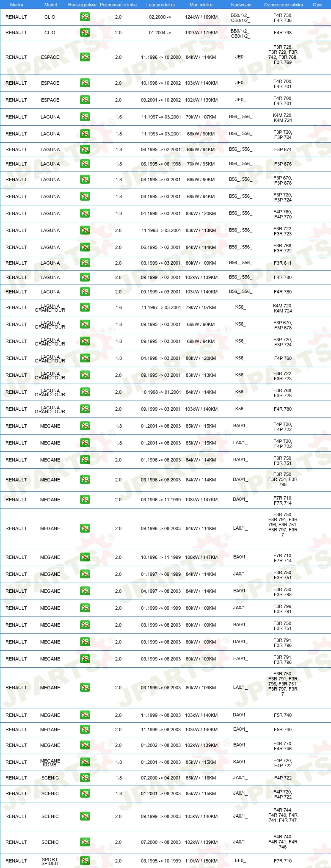Select the '06.1995 -> 06.1998' date cell

(161, 164)
